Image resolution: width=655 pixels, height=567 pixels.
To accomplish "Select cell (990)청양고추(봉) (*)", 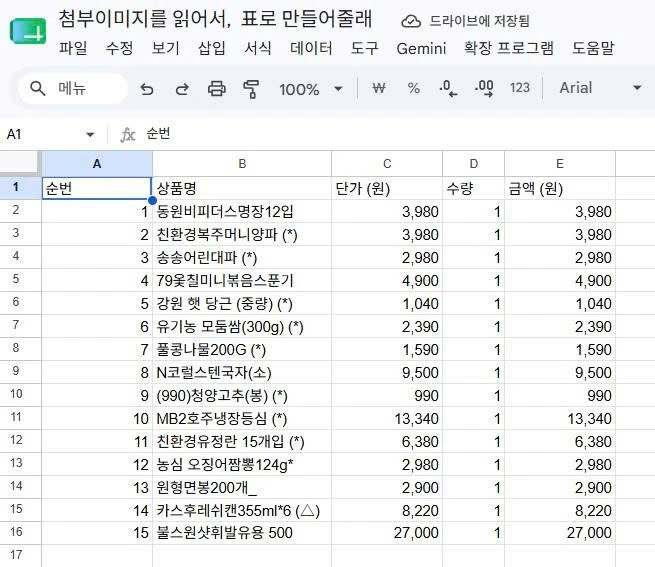I will [x=242, y=395].
